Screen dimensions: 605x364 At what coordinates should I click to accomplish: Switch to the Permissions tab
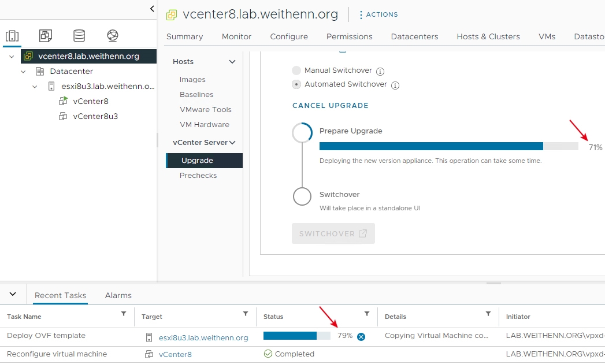[349, 36]
